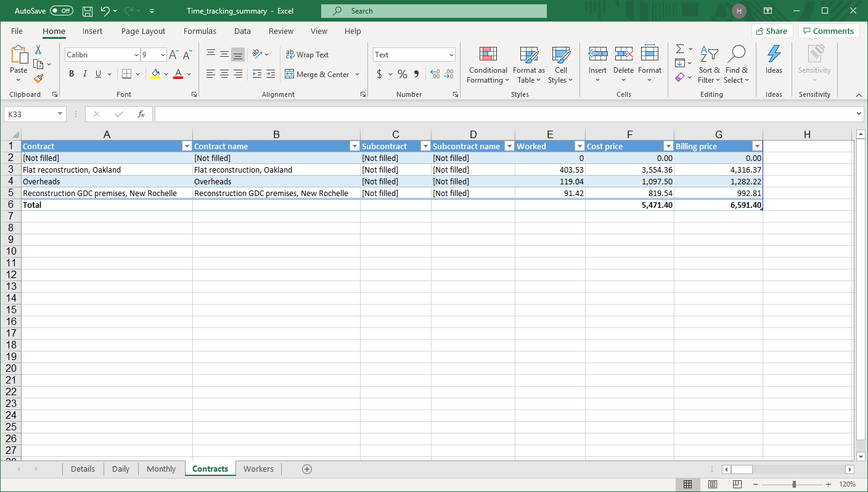Click the AutoSum sigma icon
Screen dimensions: 868x492
click(680, 49)
